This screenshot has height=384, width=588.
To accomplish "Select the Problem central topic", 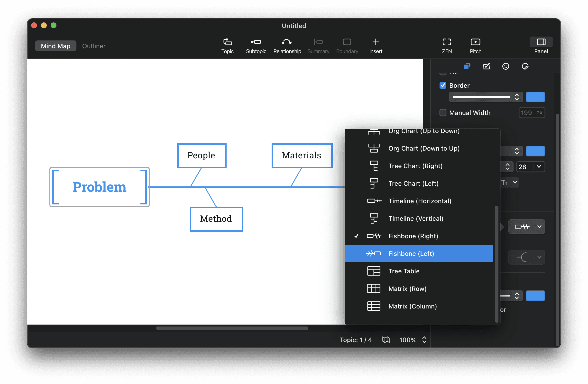I will point(99,187).
